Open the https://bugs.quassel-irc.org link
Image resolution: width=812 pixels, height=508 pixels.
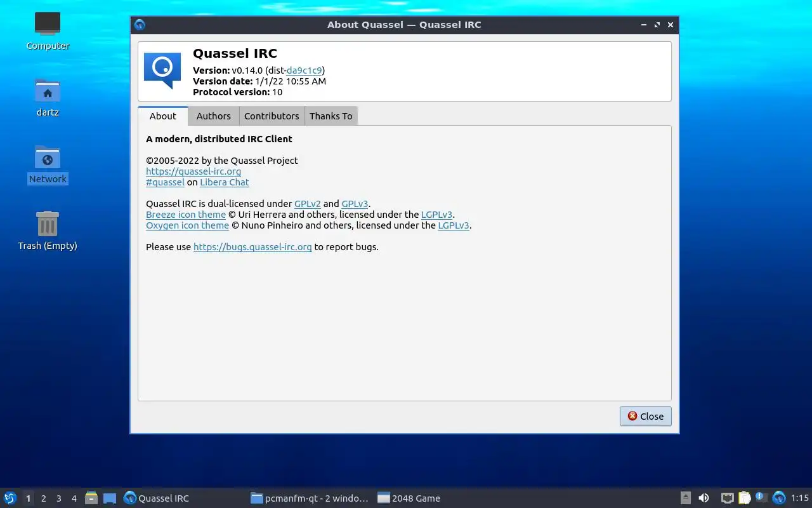point(252,247)
